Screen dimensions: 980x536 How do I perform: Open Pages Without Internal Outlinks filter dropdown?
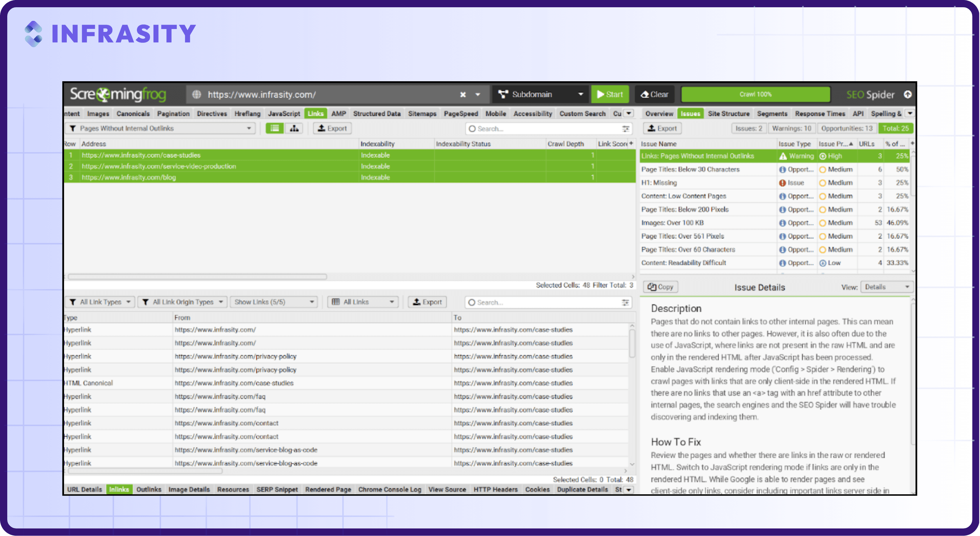[160, 129]
